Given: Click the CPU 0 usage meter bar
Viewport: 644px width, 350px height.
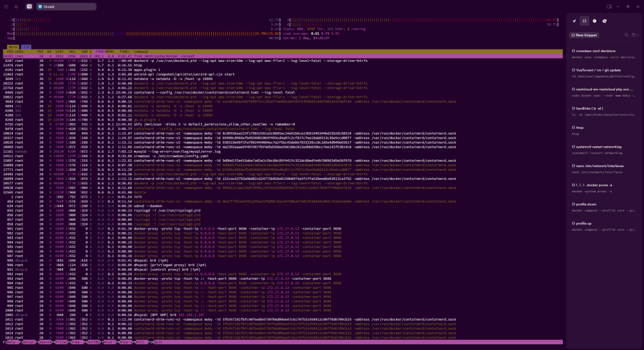Looking at the screenshot, I should coord(146,20).
